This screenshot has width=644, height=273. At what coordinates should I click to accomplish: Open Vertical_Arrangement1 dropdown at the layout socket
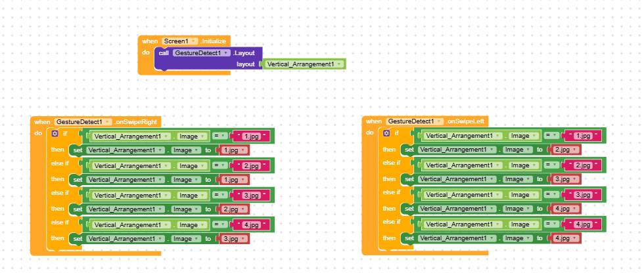pos(304,64)
